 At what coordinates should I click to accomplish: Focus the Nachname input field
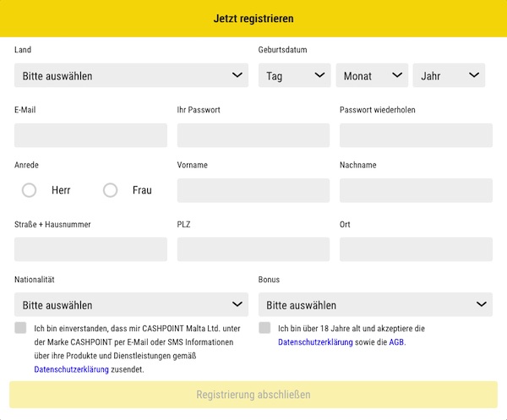tap(416, 190)
